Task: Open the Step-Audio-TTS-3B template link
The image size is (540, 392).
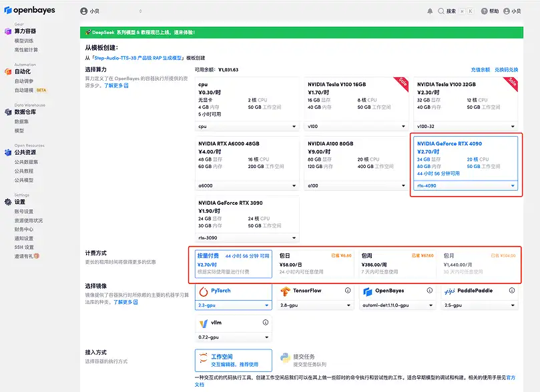Action: (138, 58)
